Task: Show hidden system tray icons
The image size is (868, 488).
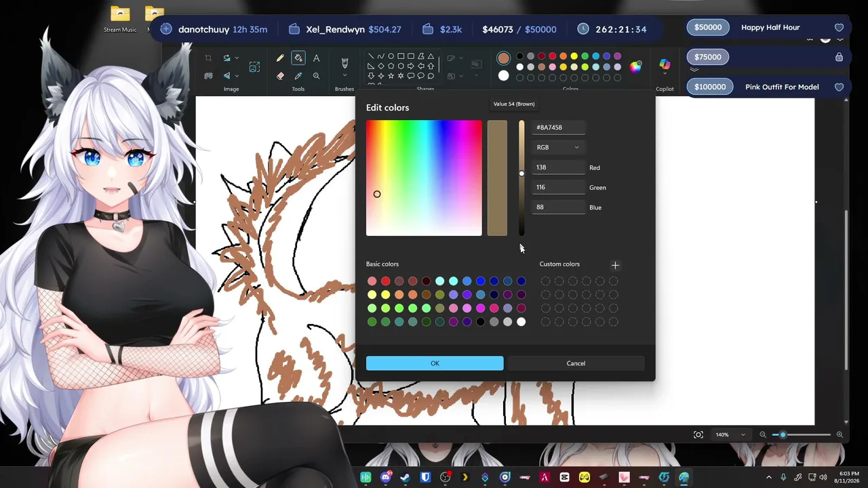Action: (x=768, y=477)
